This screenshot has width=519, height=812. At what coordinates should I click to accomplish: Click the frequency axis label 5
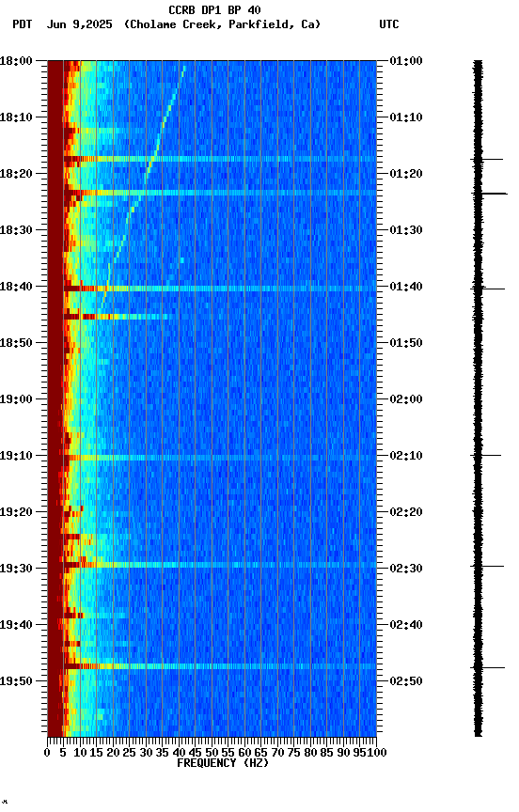pos(63,753)
